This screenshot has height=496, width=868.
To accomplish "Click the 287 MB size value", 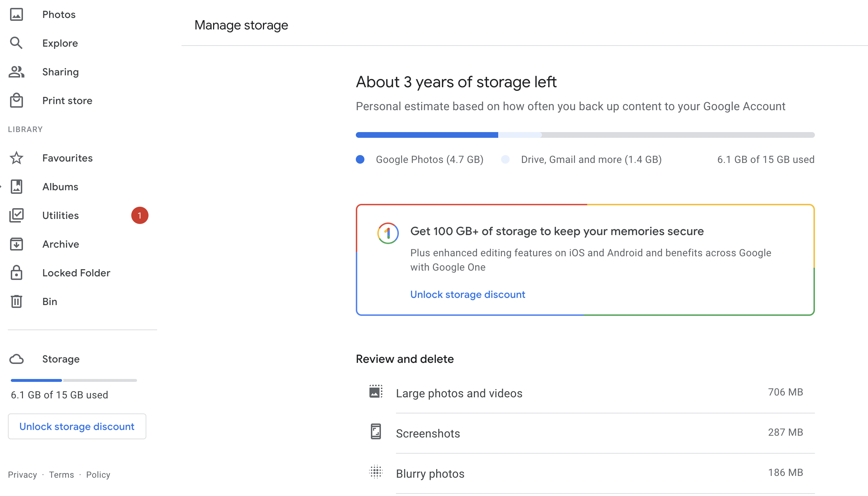I will pos(786,432).
